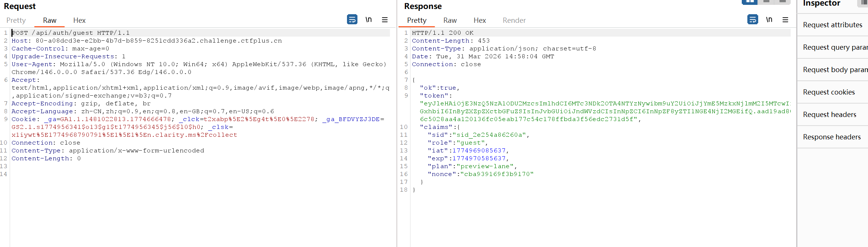Toggle word wrap in Response viewer
This screenshot has height=247, width=868.
click(753, 19)
